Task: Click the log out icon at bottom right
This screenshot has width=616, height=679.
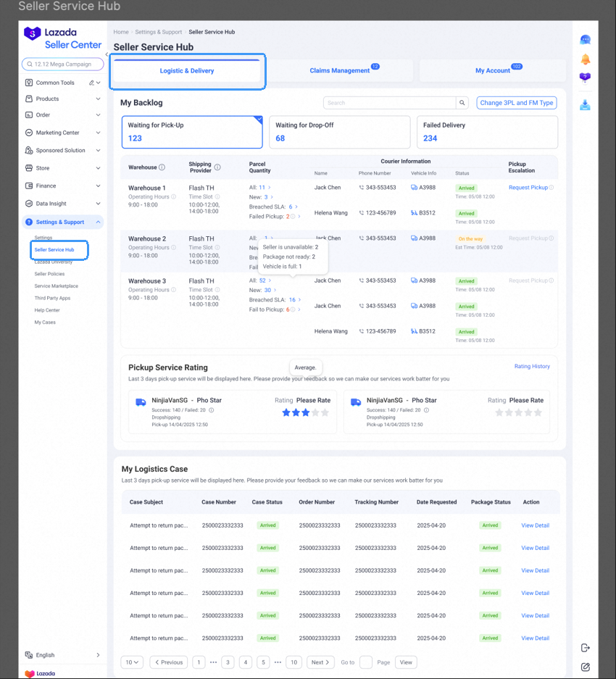Action: click(x=585, y=648)
